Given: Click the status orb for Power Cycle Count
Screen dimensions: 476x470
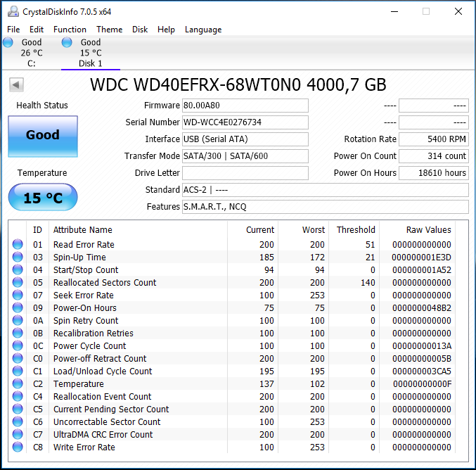Looking at the screenshot, I should 18,345.
